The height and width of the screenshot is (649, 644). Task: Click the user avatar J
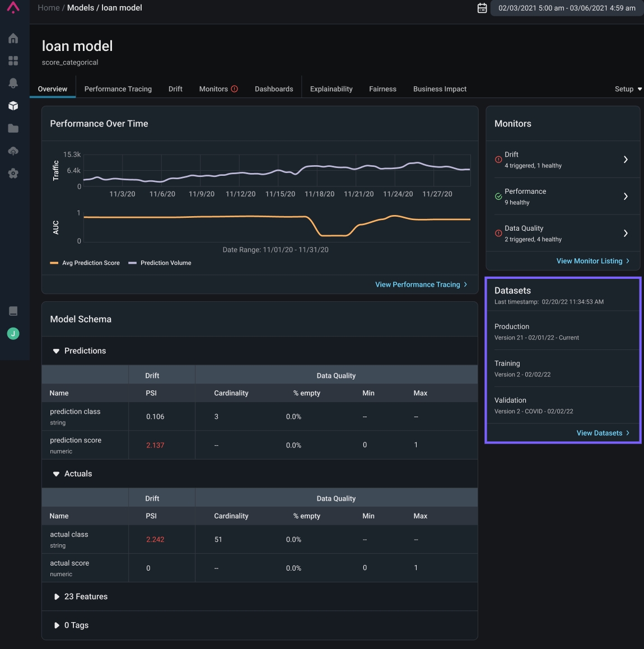tap(13, 334)
